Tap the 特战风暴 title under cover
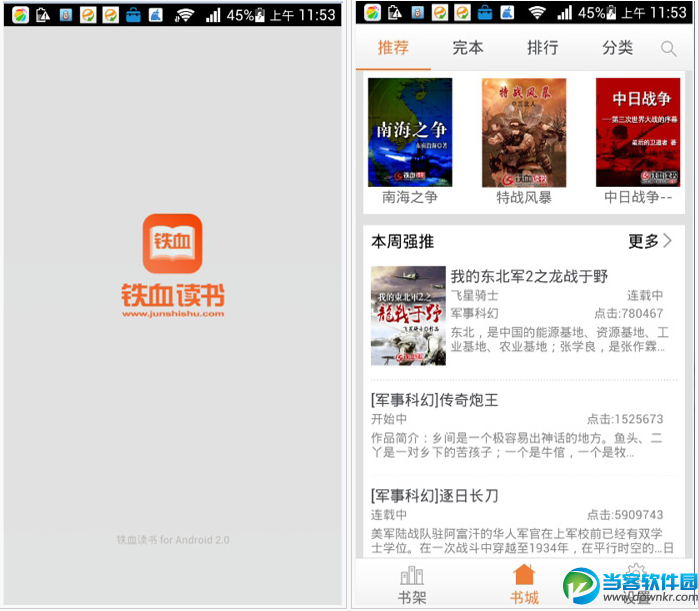Viewport: 699px width, 611px height. point(524,197)
